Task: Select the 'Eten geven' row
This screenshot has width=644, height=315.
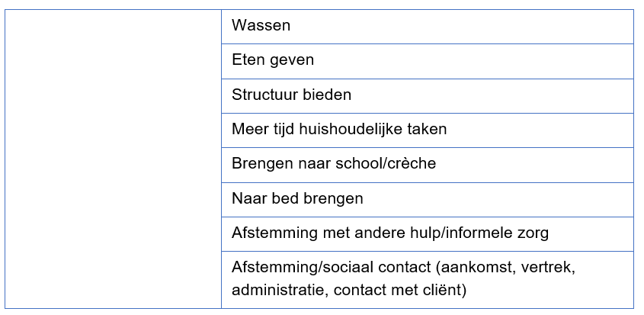Action: [x=427, y=60]
